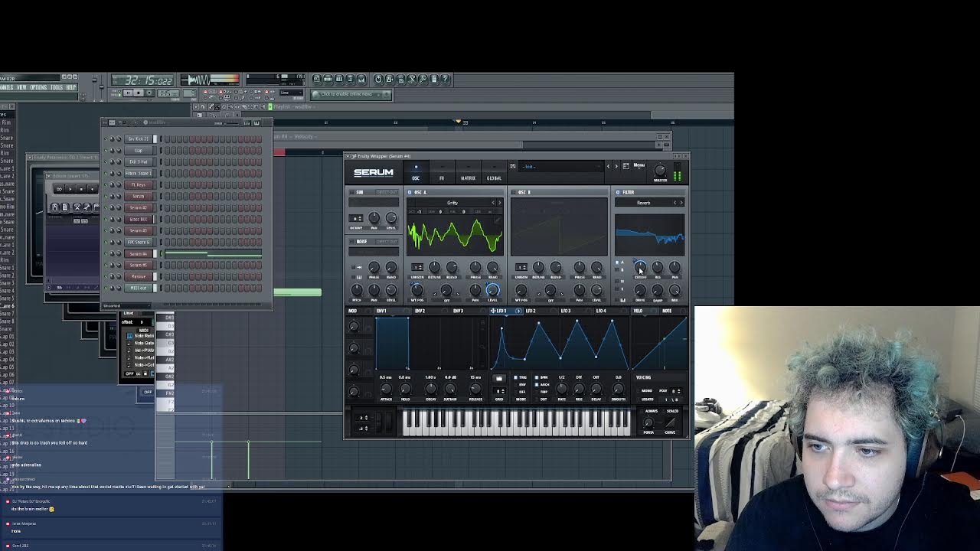Image resolution: width=980 pixels, height=551 pixels.
Task: Select the Massive channel button
Action: click(x=139, y=276)
